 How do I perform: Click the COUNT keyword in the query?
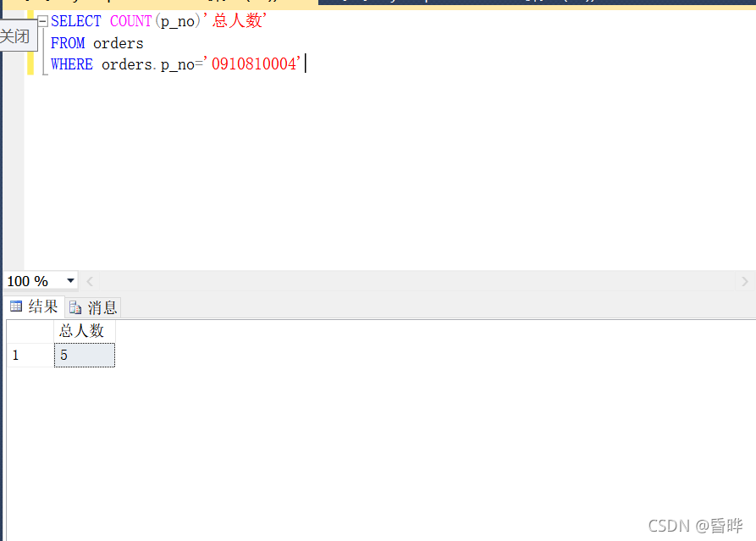click(x=130, y=21)
